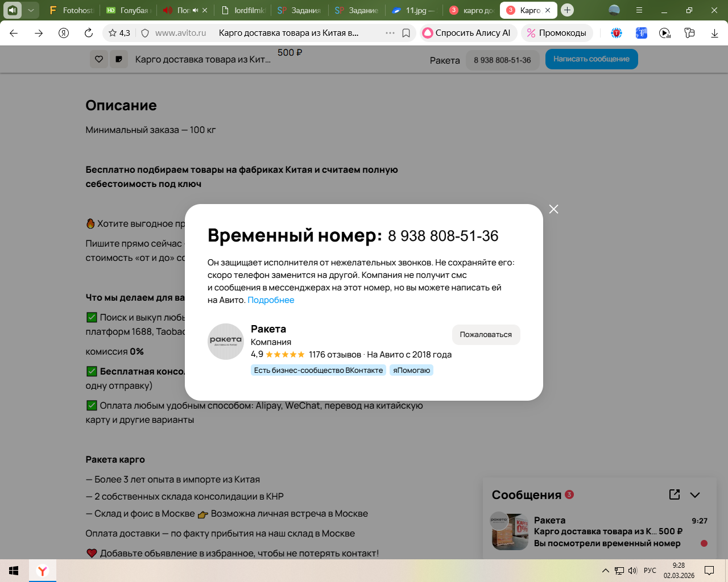
Task: Open the volume tray icon
Action: pos(632,571)
